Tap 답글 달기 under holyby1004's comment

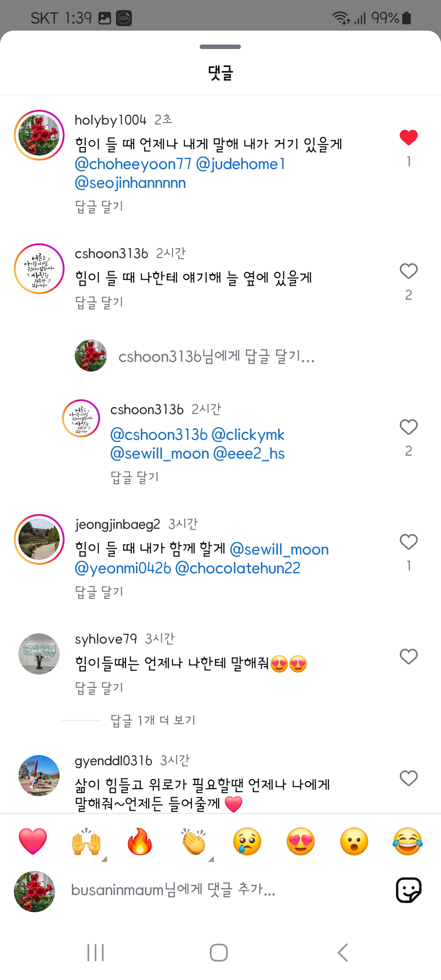pyautogui.click(x=99, y=207)
